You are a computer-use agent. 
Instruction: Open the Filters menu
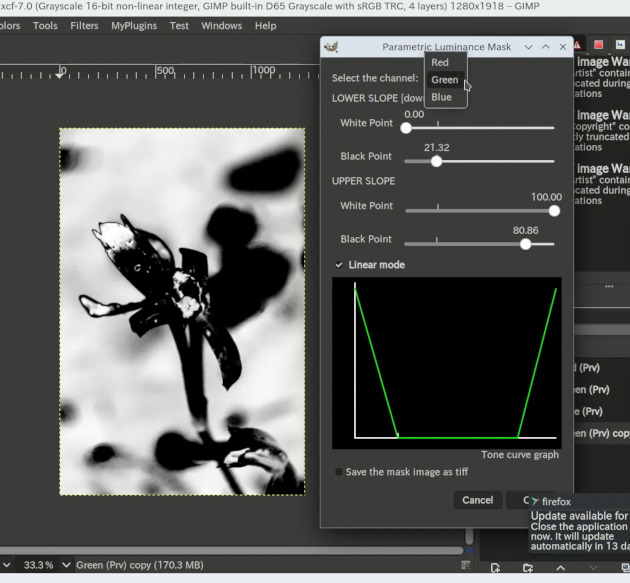(x=84, y=26)
